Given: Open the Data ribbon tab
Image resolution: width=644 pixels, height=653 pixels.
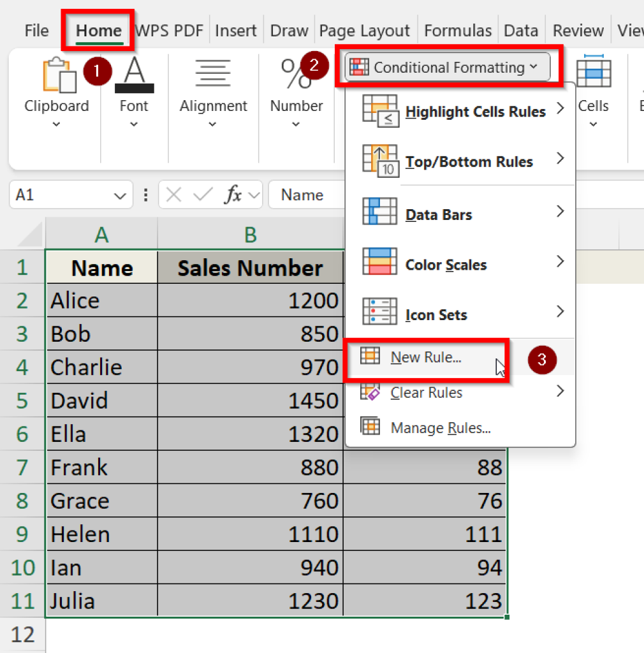Looking at the screenshot, I should 521,29.
